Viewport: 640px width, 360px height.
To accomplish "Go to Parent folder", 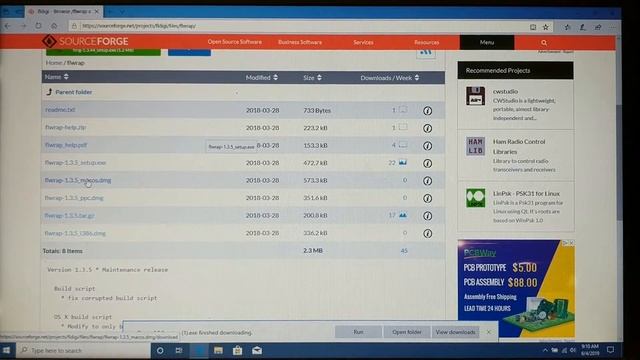I will 73,92.
